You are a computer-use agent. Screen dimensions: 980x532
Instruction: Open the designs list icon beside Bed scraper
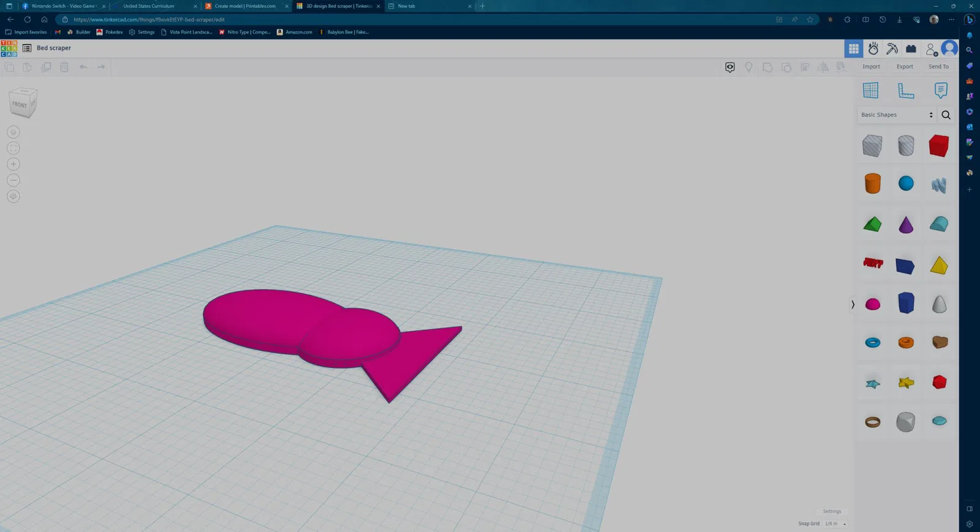[x=27, y=48]
